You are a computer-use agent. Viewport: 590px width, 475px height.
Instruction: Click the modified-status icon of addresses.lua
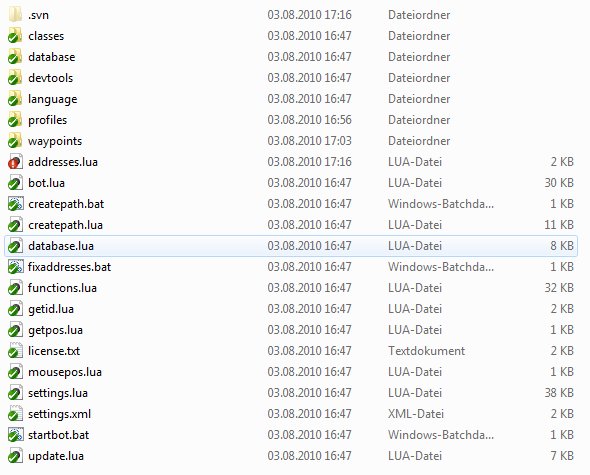pos(15,162)
